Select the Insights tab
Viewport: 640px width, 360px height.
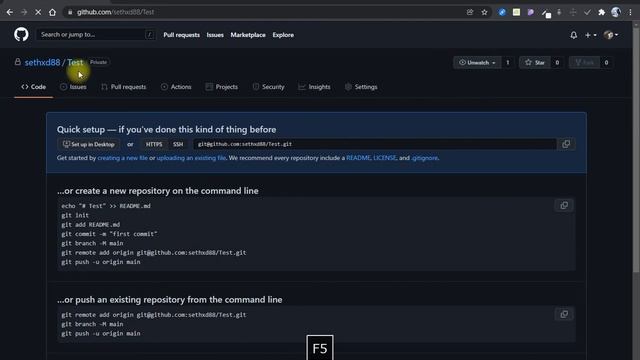point(314,87)
